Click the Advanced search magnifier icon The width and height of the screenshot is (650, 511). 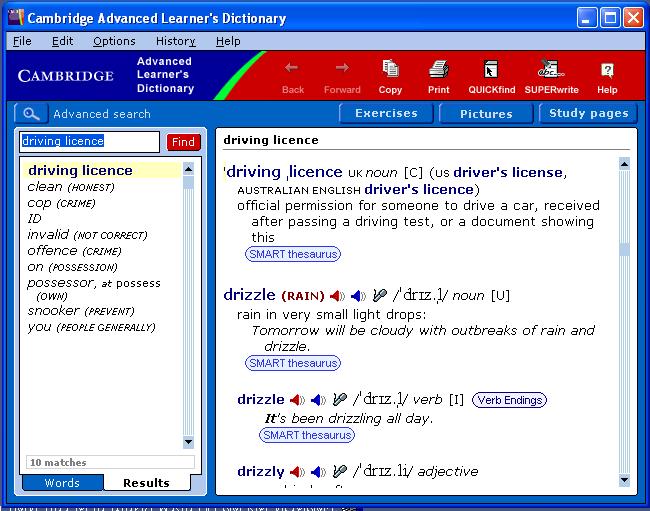point(31,114)
